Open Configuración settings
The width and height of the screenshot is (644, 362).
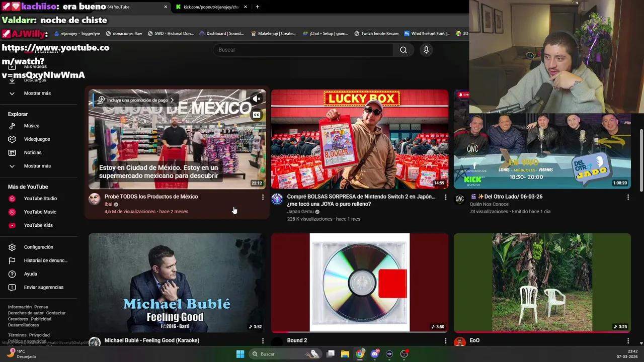click(x=38, y=247)
